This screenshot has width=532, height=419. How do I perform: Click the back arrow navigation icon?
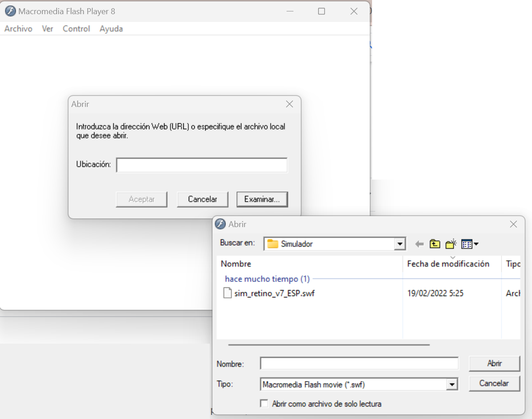(419, 244)
